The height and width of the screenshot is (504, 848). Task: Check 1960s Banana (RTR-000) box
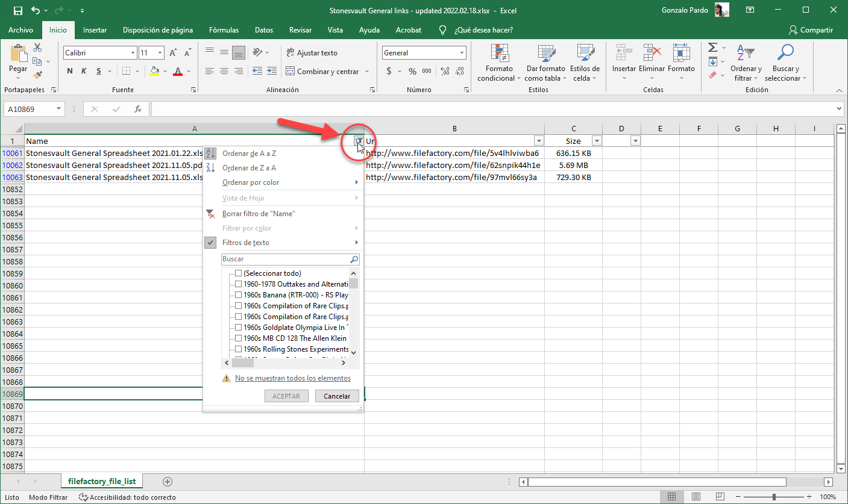(238, 295)
